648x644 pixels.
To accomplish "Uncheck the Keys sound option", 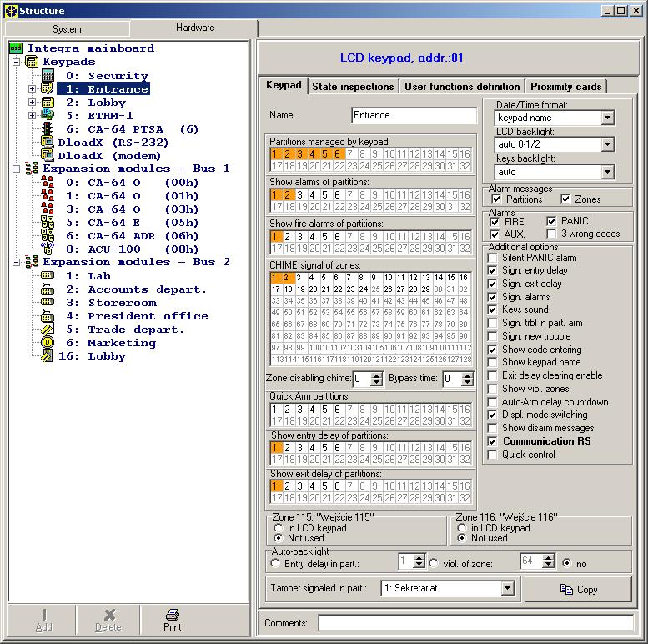I will (x=492, y=309).
